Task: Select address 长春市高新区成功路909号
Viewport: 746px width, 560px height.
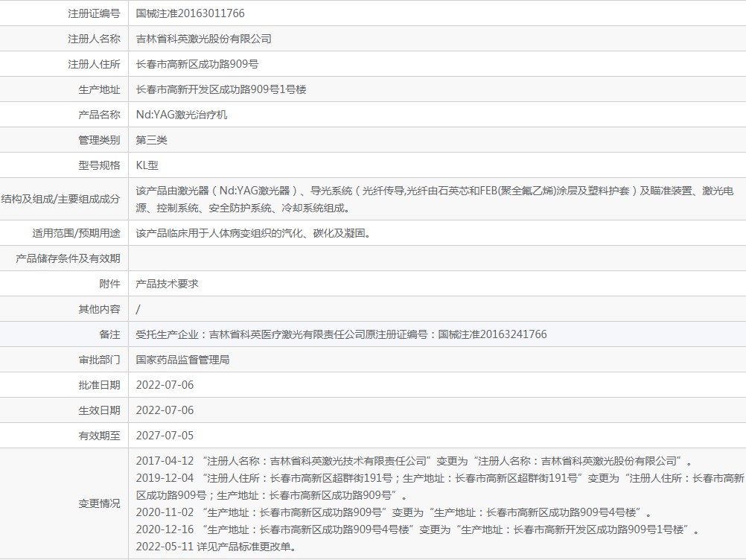Action: click(197, 64)
